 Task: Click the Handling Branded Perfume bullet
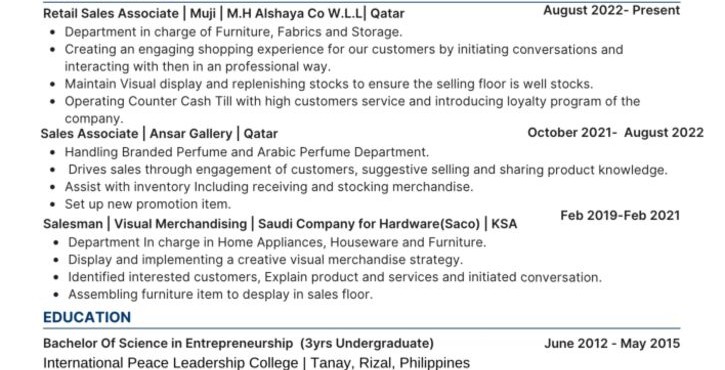(x=246, y=152)
